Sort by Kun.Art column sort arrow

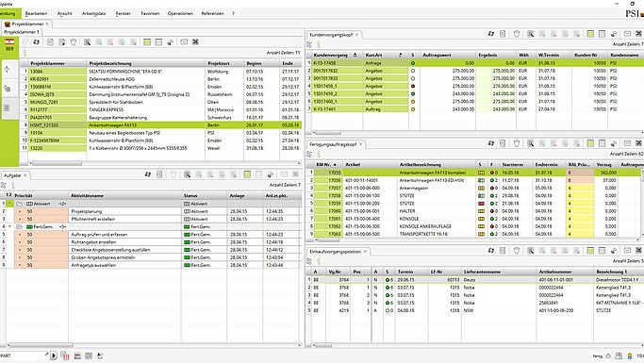coord(401,55)
